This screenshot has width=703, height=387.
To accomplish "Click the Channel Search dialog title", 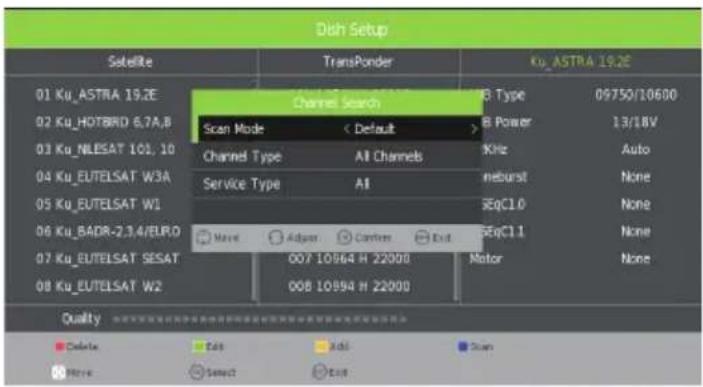I will click(x=337, y=103).
